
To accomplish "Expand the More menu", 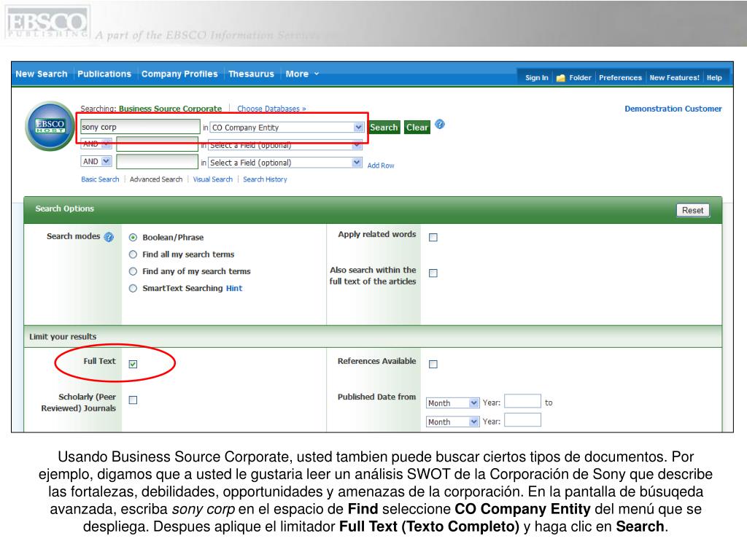I will pyautogui.click(x=302, y=74).
